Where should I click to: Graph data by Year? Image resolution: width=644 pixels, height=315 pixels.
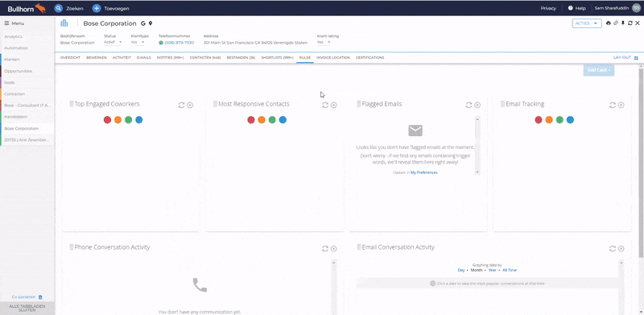[x=492, y=270]
